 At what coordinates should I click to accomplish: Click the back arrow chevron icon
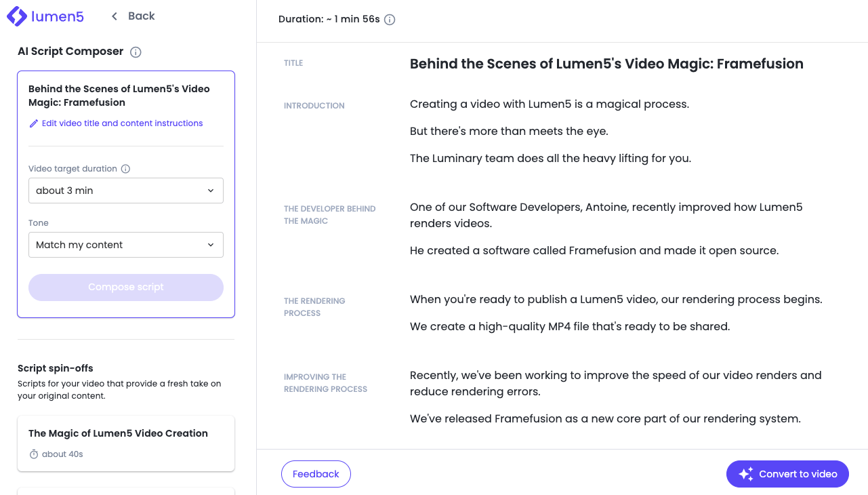click(115, 16)
